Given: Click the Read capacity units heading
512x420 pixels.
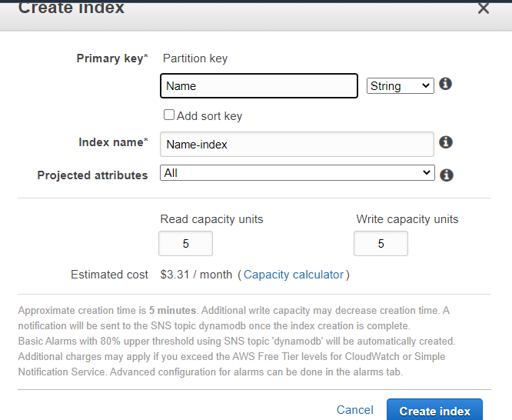Looking at the screenshot, I should [211, 219].
